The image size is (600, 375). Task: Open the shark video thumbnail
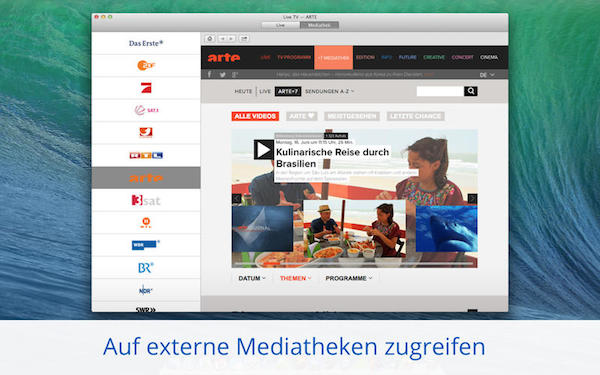click(x=447, y=229)
